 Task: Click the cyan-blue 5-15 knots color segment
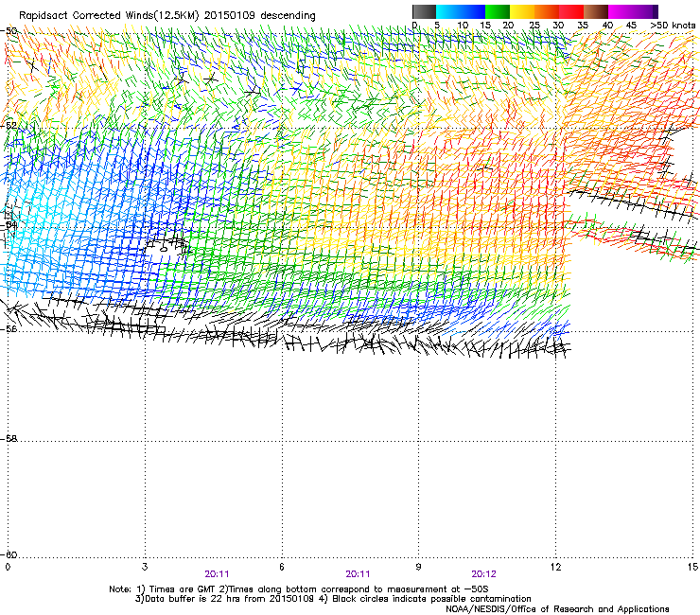[461, 11]
